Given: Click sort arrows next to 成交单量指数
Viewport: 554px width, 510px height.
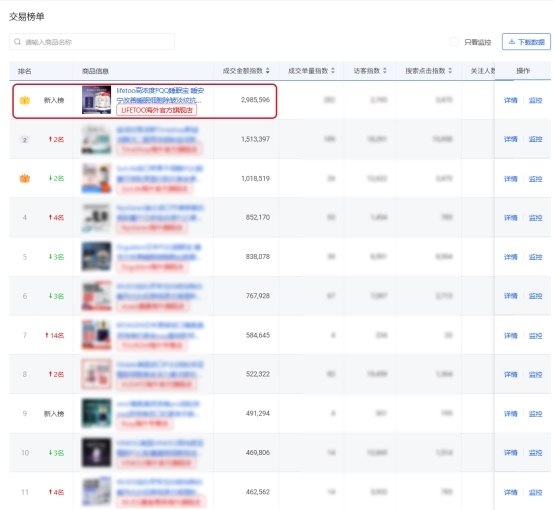Looking at the screenshot, I should tap(333, 71).
